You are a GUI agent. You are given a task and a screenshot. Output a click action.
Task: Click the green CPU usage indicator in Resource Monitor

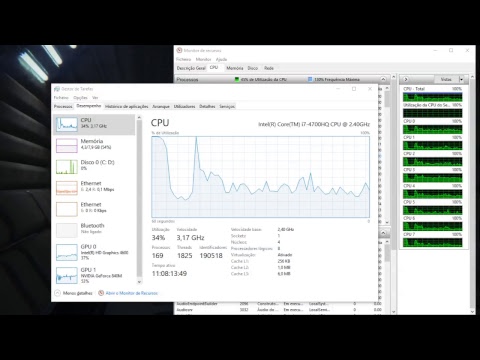click(237, 79)
